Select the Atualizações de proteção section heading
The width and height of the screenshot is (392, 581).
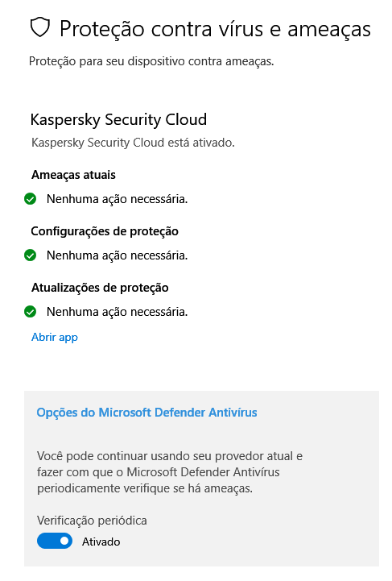click(x=100, y=288)
